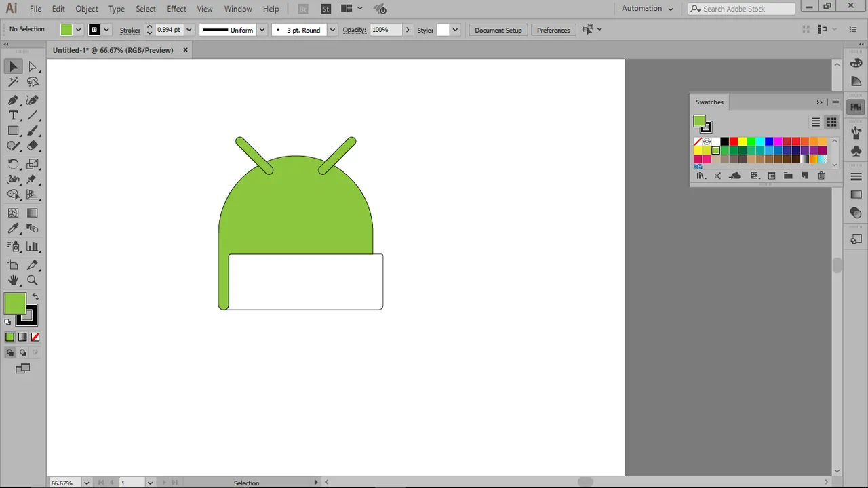
Task: Select the Artboard tool
Action: pyautogui.click(x=13, y=265)
